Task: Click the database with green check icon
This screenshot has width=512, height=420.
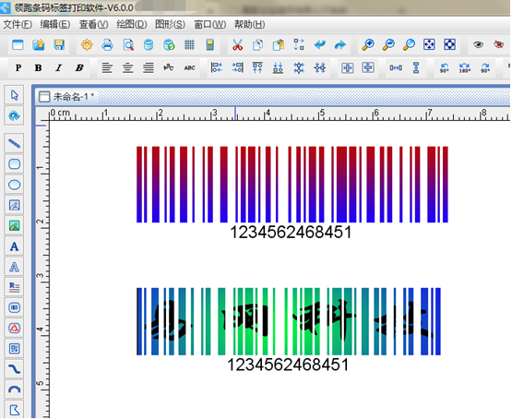Action: 169,44
